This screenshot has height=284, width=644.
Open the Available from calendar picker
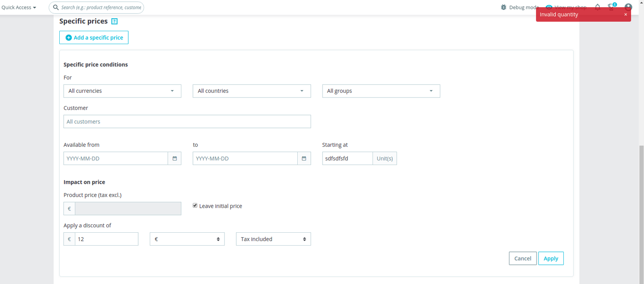pyautogui.click(x=175, y=158)
